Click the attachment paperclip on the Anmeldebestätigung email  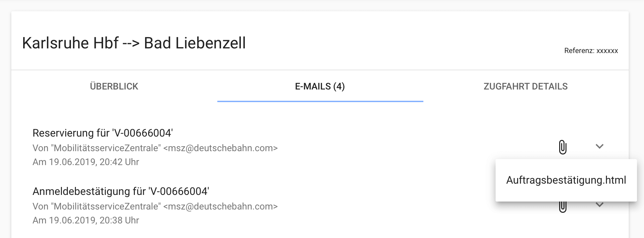[563, 207]
